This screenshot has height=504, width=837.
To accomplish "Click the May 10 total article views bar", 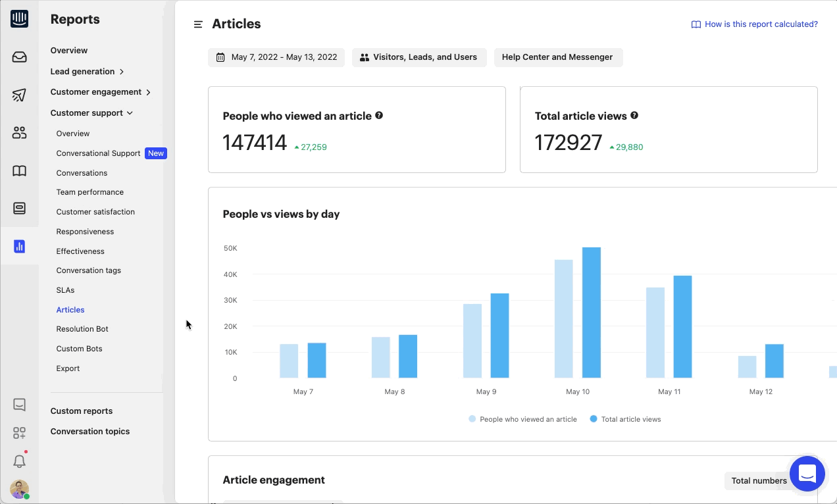I will 592,313.
